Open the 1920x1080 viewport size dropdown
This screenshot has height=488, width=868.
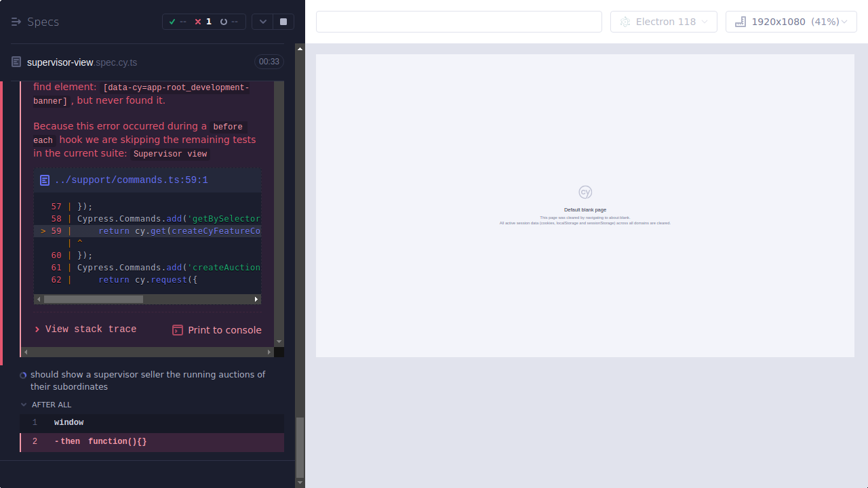[791, 21]
